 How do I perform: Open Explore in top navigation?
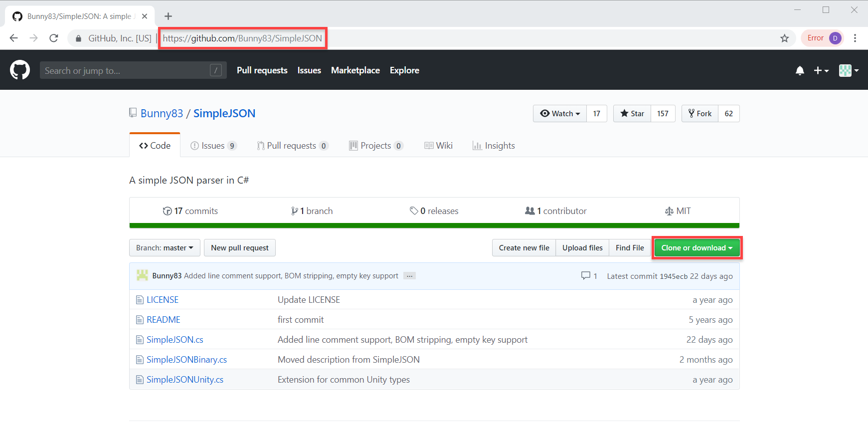[404, 70]
